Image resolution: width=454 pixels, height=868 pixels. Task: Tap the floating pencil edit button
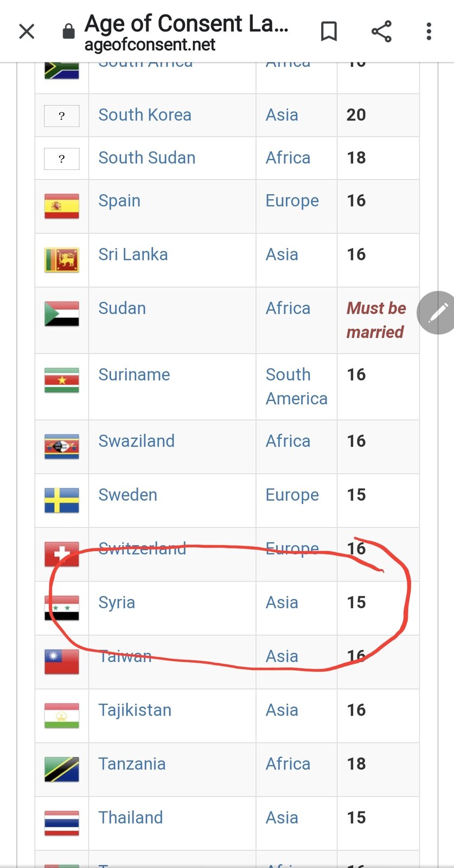pos(437,312)
